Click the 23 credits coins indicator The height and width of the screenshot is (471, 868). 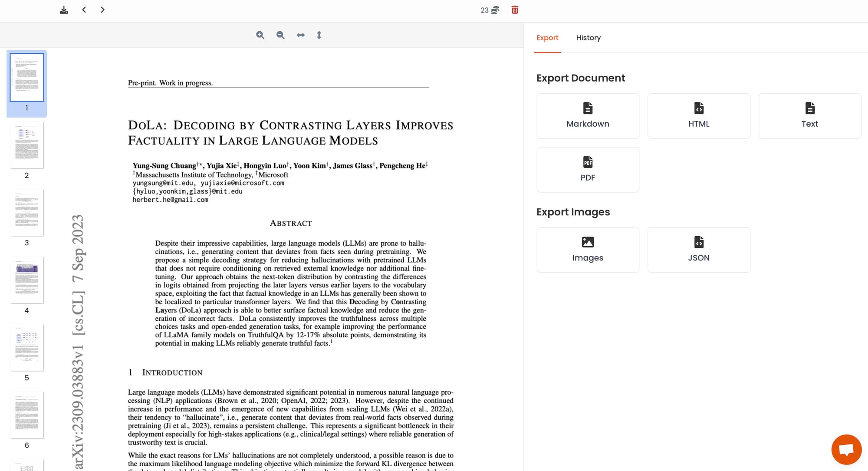coord(490,10)
